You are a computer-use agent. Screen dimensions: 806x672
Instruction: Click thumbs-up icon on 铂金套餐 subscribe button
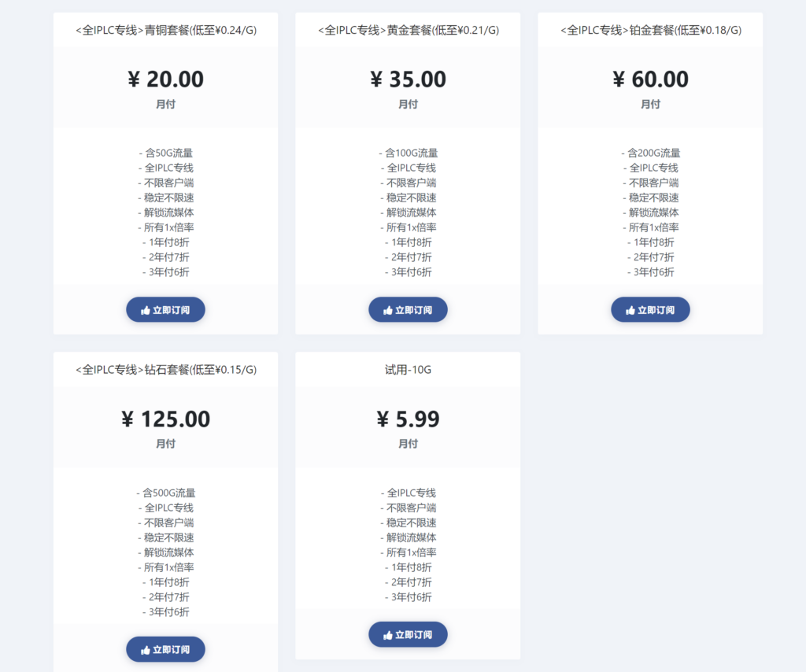[x=630, y=310]
